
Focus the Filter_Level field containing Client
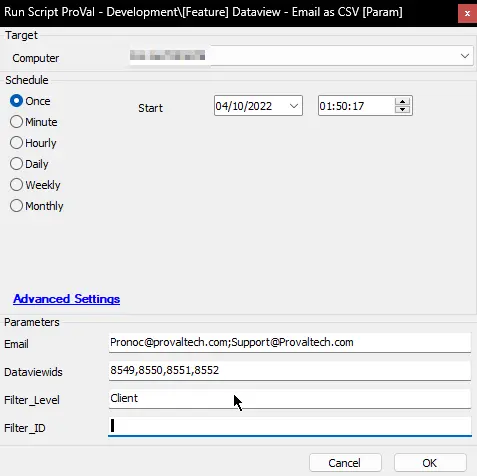click(290, 398)
